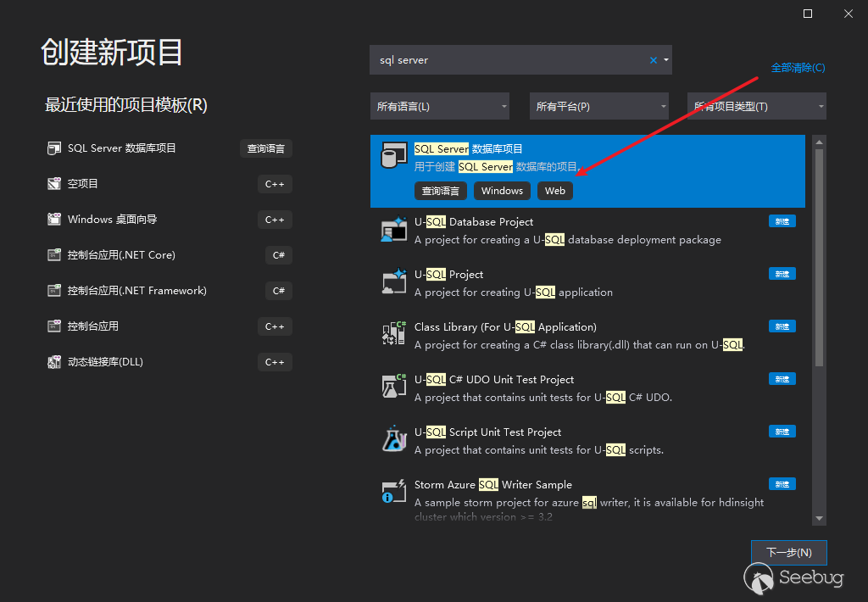
Task: Select recent template 空项目
Action: point(169,184)
